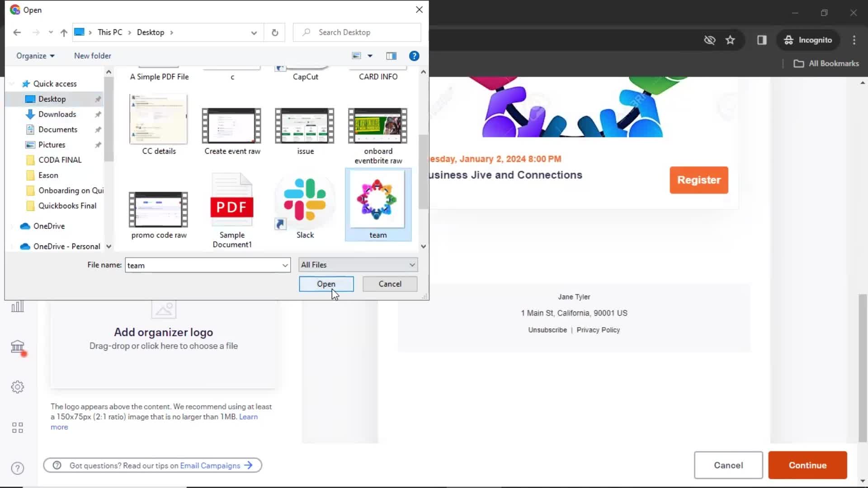Click navigation pane scroll up arrow
The image size is (868, 488).
point(108,72)
